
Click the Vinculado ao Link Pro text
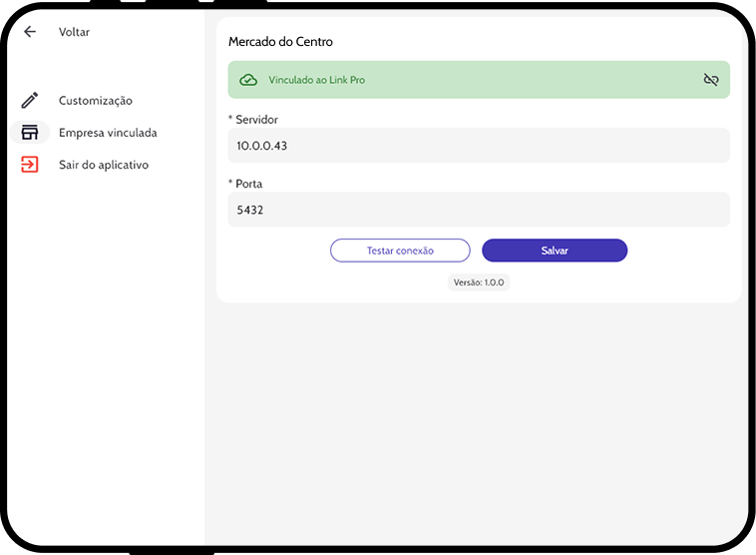317,80
